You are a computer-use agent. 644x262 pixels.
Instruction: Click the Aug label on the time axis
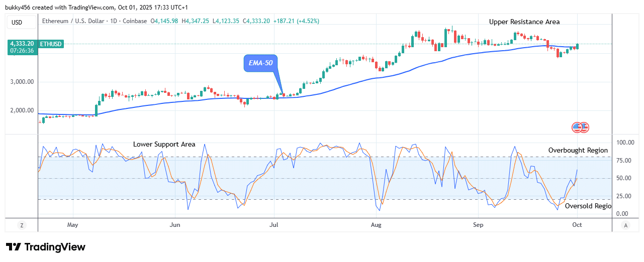[376, 225]
